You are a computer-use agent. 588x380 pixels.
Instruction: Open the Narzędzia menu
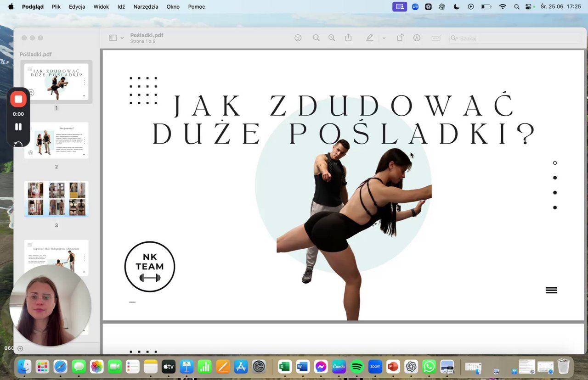click(146, 7)
